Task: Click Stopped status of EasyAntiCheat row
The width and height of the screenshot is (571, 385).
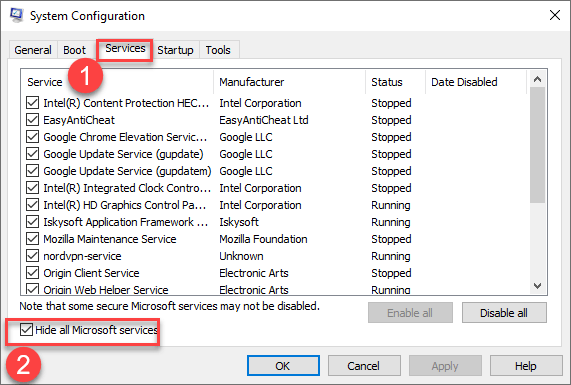Action: tap(391, 120)
